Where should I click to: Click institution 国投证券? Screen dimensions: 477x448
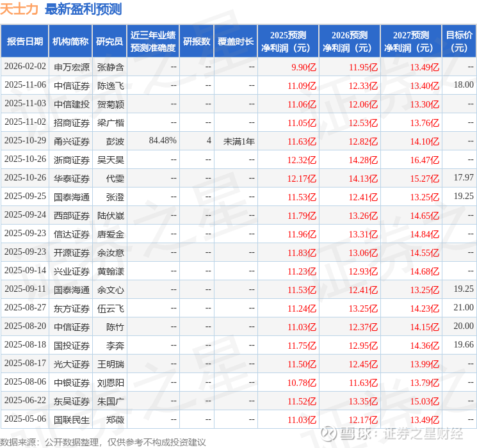(x=72, y=346)
